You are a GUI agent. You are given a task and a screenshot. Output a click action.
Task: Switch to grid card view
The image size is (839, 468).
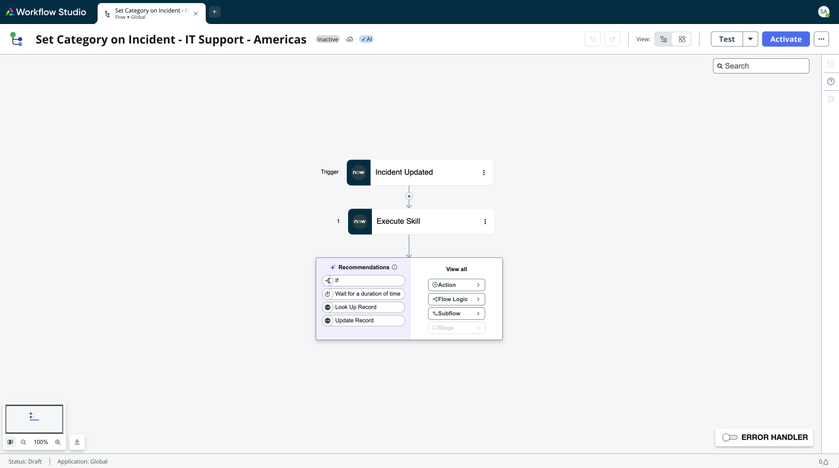pyautogui.click(x=682, y=39)
